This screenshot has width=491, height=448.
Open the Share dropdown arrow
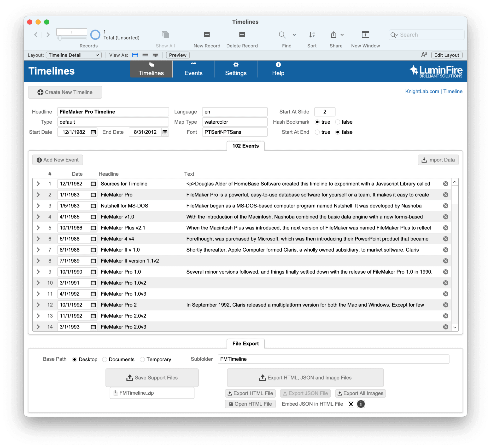(x=342, y=35)
